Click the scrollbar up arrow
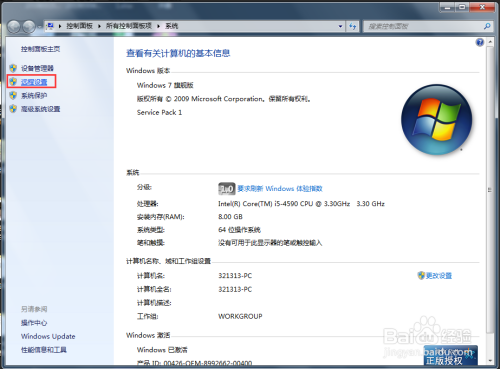The image size is (500, 369). coord(490,42)
